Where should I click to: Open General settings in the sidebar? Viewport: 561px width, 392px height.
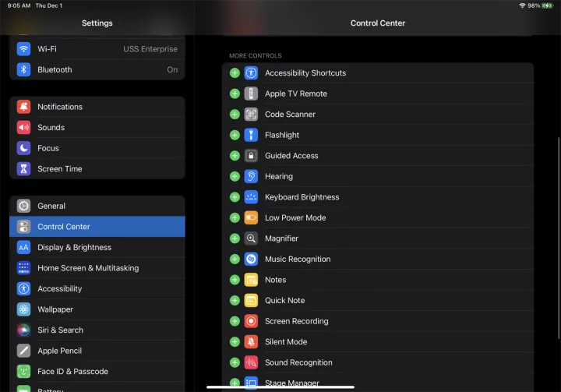(x=97, y=206)
